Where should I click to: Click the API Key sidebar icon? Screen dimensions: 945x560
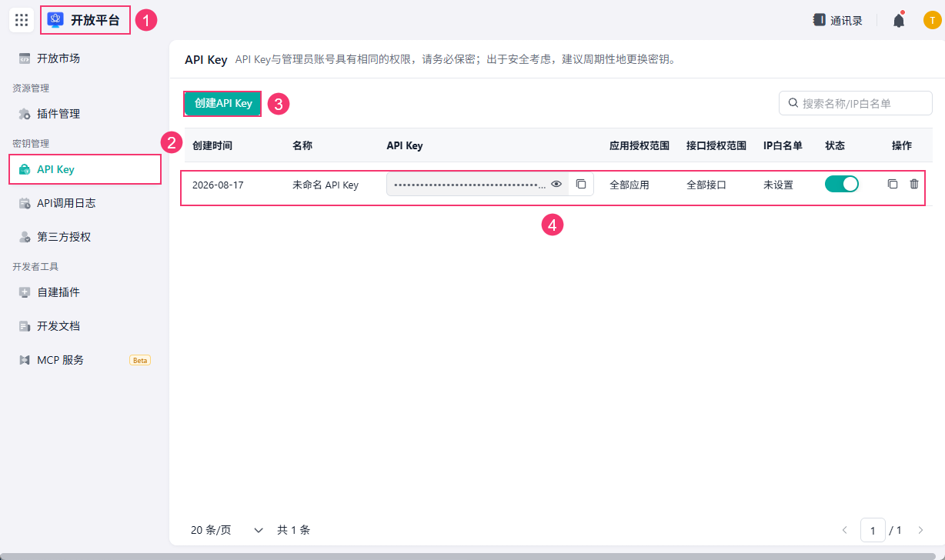click(25, 169)
